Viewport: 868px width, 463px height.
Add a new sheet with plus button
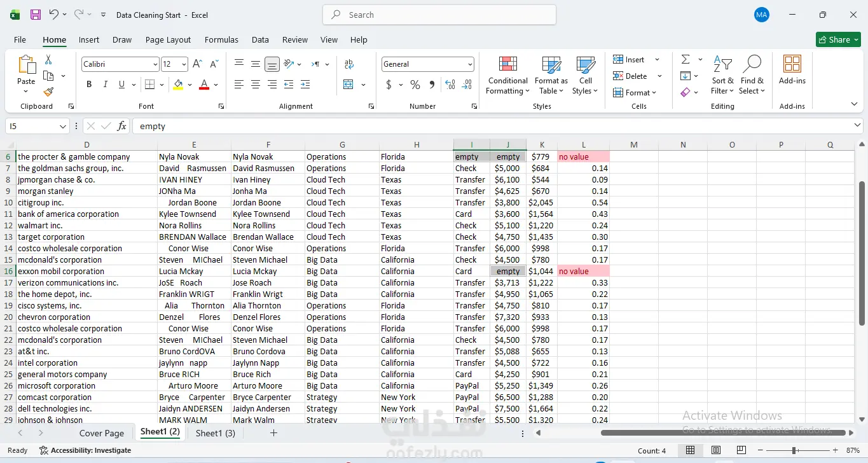pyautogui.click(x=273, y=433)
